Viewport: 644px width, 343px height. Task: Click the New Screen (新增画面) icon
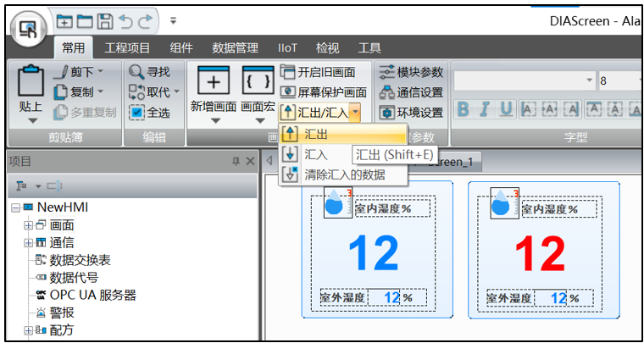[x=214, y=83]
